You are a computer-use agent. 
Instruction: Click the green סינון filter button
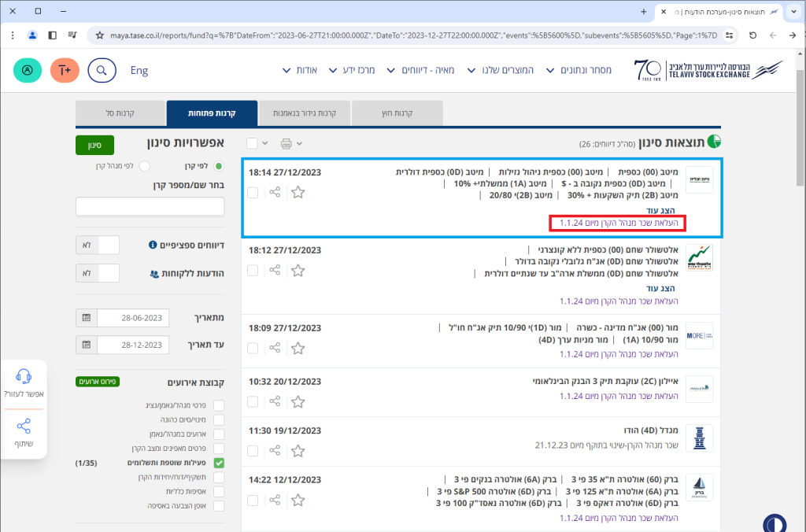tap(94, 145)
